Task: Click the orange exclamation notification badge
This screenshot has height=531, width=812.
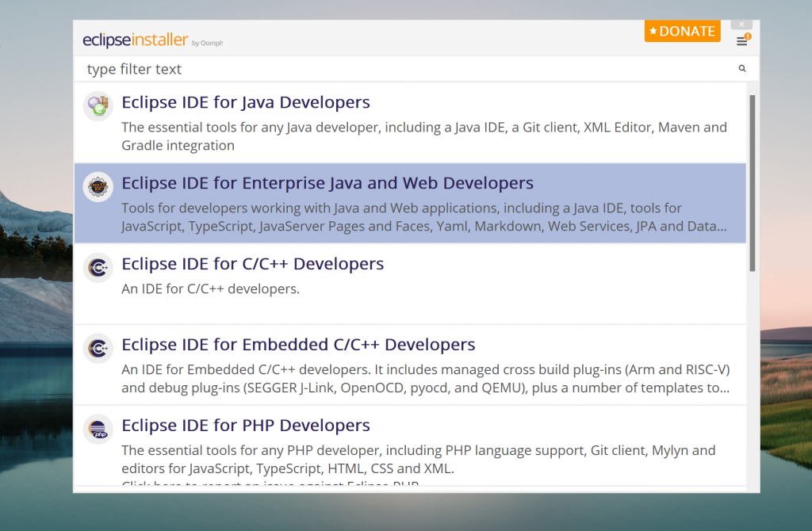Action: click(x=749, y=36)
